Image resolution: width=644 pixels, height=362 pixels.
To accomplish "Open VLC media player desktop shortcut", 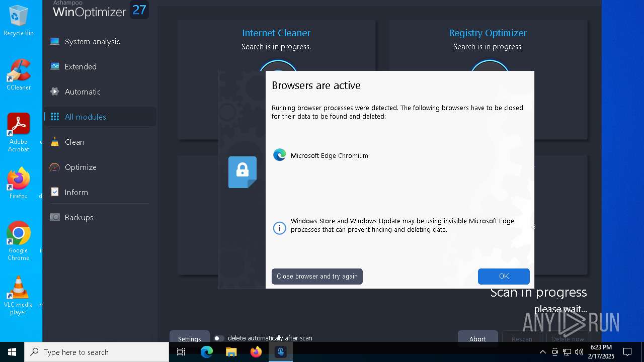I will tap(19, 296).
